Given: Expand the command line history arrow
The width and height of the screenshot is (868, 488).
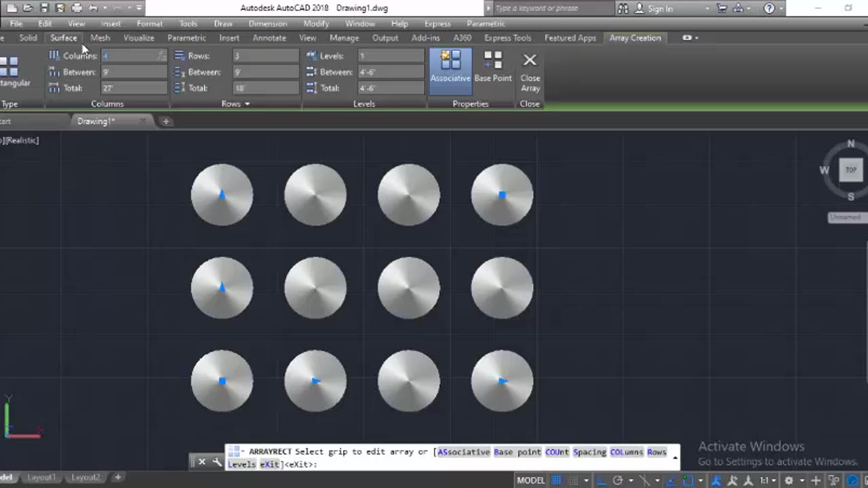Looking at the screenshot, I should click(675, 457).
